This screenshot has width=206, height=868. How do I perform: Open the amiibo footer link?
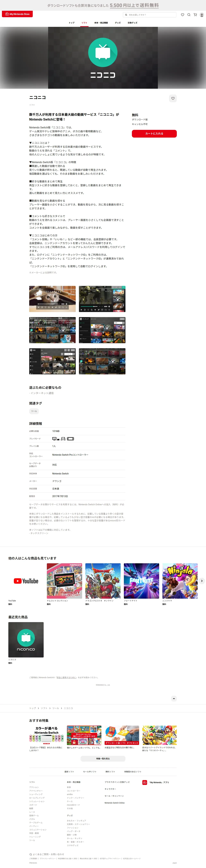point(70,795)
